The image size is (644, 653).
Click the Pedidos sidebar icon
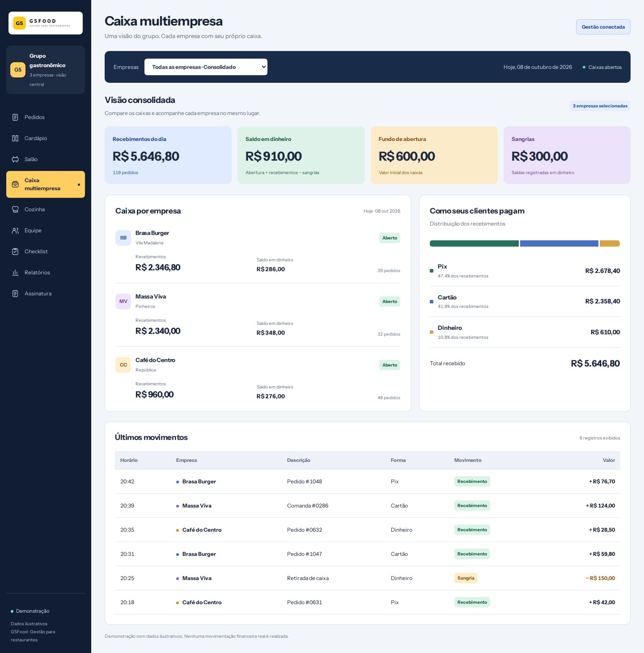tap(15, 117)
